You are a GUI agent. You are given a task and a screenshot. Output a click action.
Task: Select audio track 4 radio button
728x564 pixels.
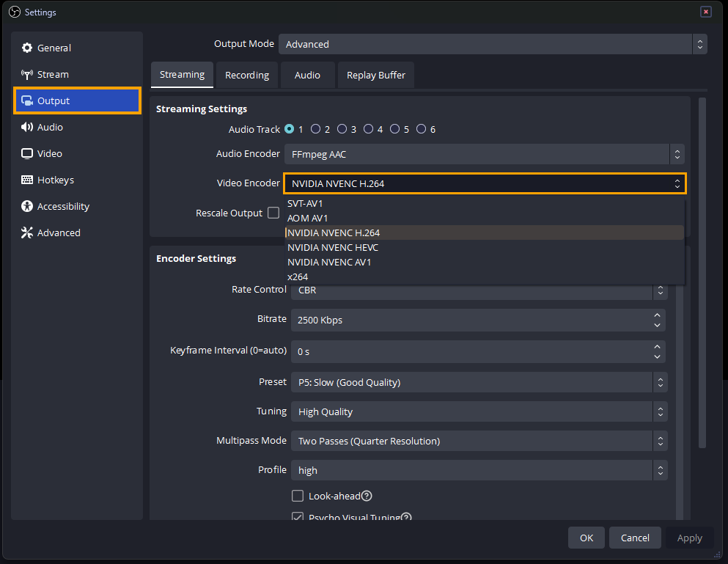[x=368, y=128]
